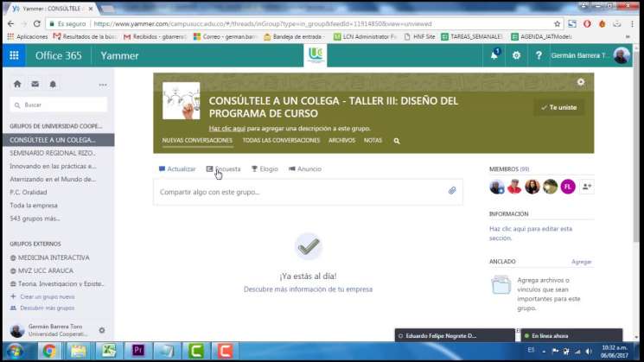The image size is (644, 362).
Task: Click Agregar in the Anclado section
Action: click(x=582, y=262)
